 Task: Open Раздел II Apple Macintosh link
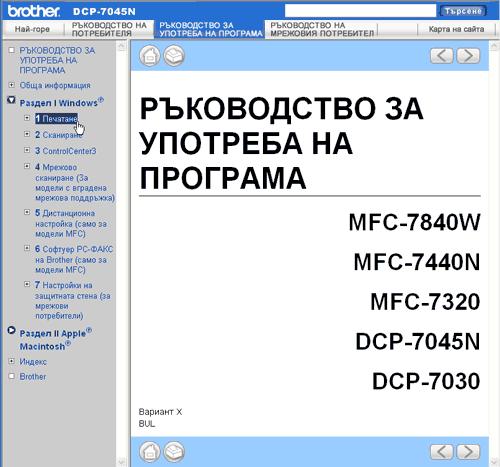pos(56,339)
